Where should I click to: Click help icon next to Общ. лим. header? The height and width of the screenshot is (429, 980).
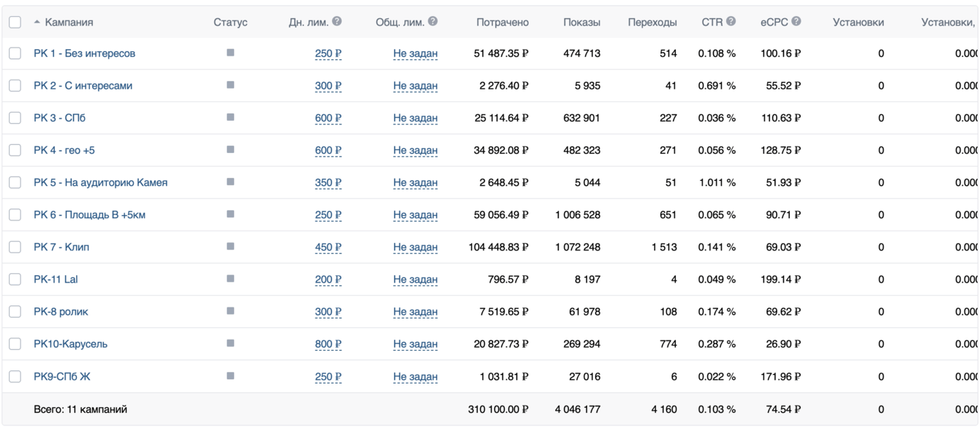click(433, 22)
